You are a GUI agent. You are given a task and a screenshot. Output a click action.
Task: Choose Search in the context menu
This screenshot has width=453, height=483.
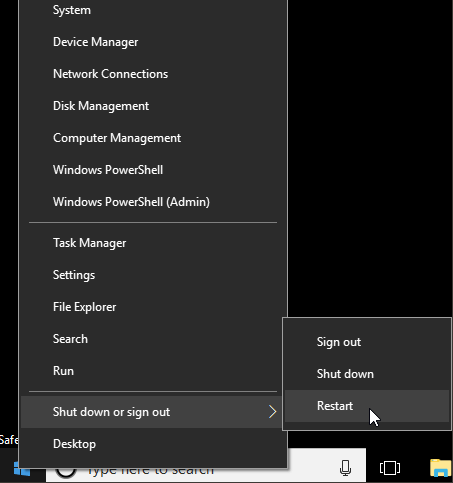153,339
